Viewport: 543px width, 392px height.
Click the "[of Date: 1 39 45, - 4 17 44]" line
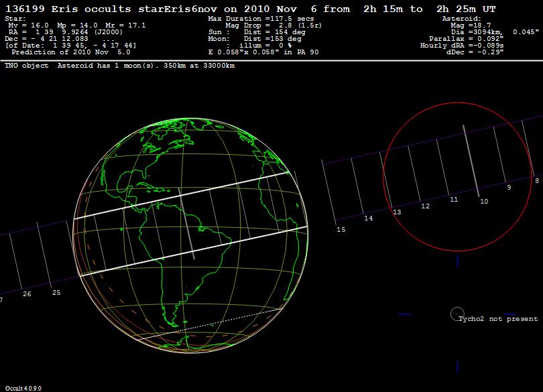pos(70,46)
